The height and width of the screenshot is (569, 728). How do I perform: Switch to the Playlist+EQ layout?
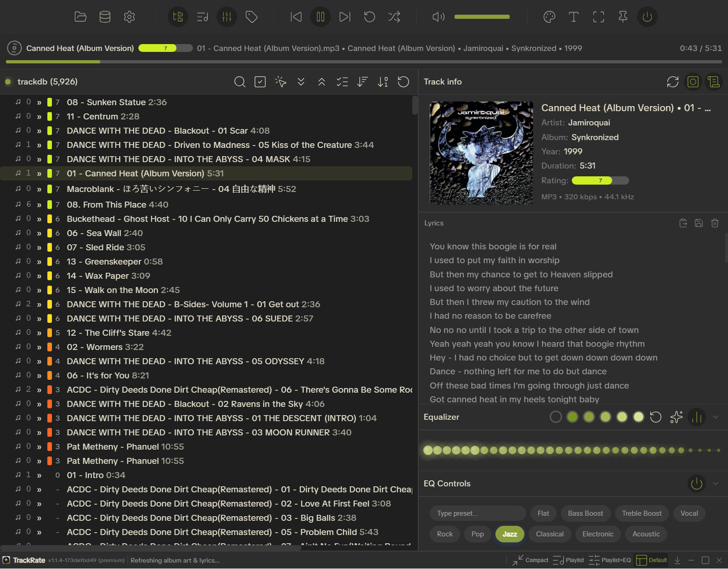[610, 560]
